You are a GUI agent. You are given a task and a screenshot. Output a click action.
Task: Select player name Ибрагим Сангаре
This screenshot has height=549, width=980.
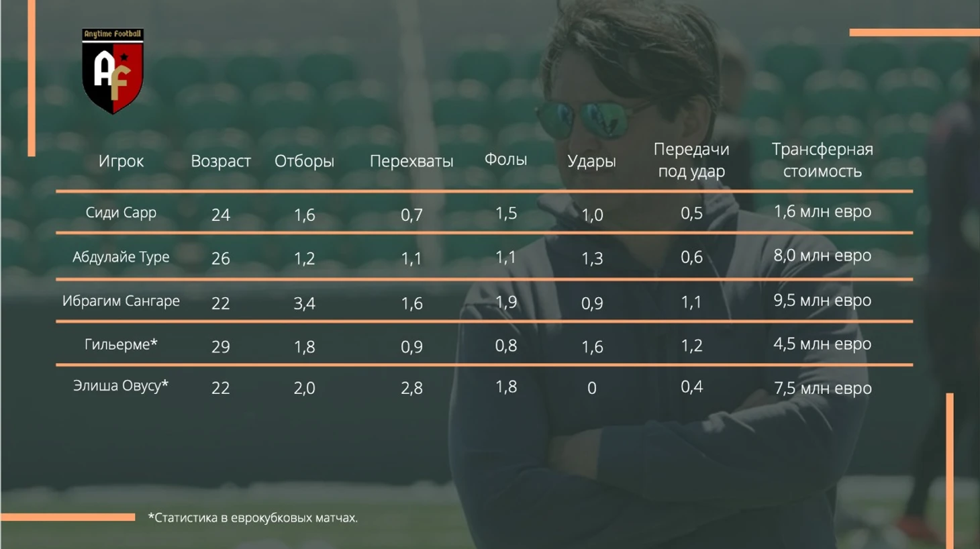121,301
